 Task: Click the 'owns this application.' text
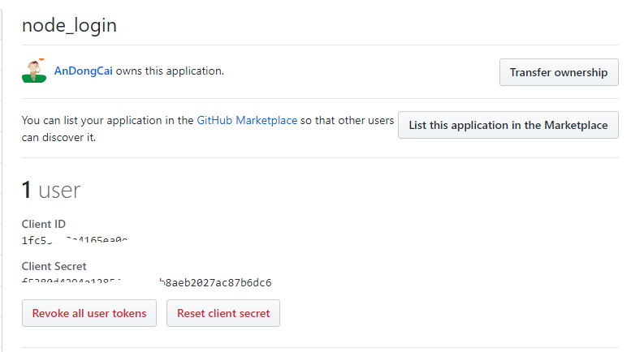(x=170, y=71)
